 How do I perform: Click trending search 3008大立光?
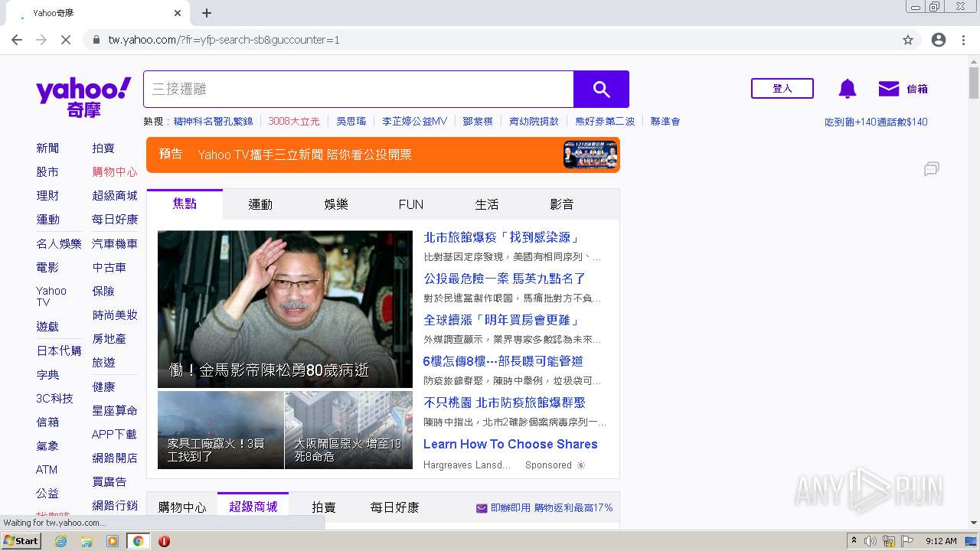[294, 122]
